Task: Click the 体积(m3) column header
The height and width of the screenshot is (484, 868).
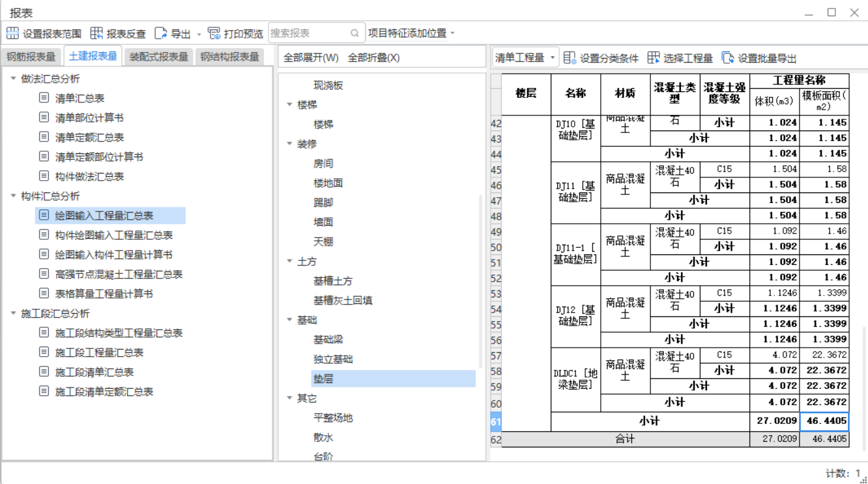Action: click(x=775, y=102)
